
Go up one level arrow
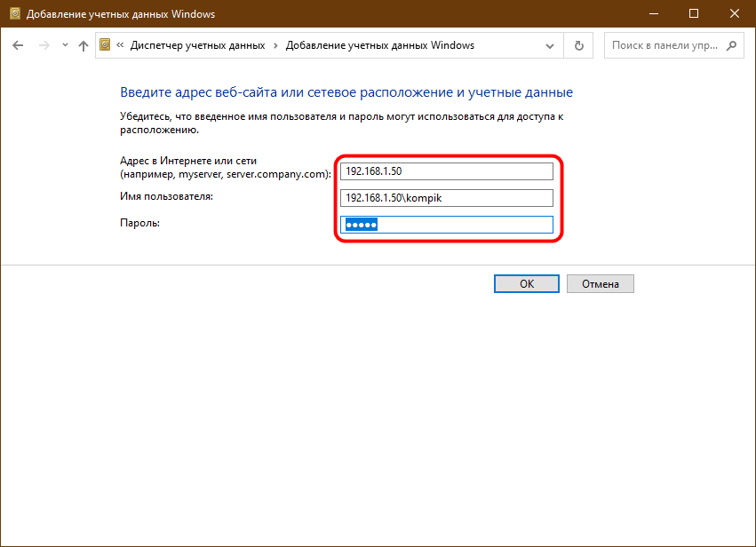tap(84, 45)
